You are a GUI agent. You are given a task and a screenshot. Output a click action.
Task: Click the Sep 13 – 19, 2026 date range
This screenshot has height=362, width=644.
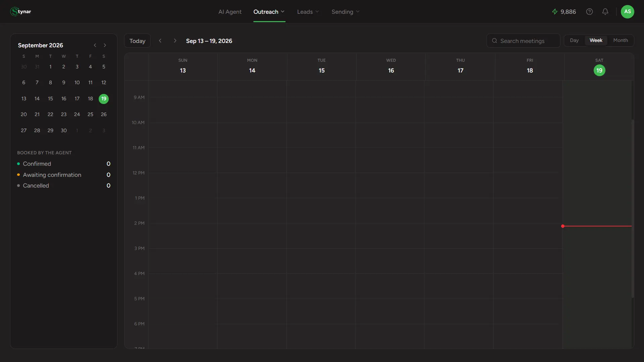pyautogui.click(x=209, y=41)
